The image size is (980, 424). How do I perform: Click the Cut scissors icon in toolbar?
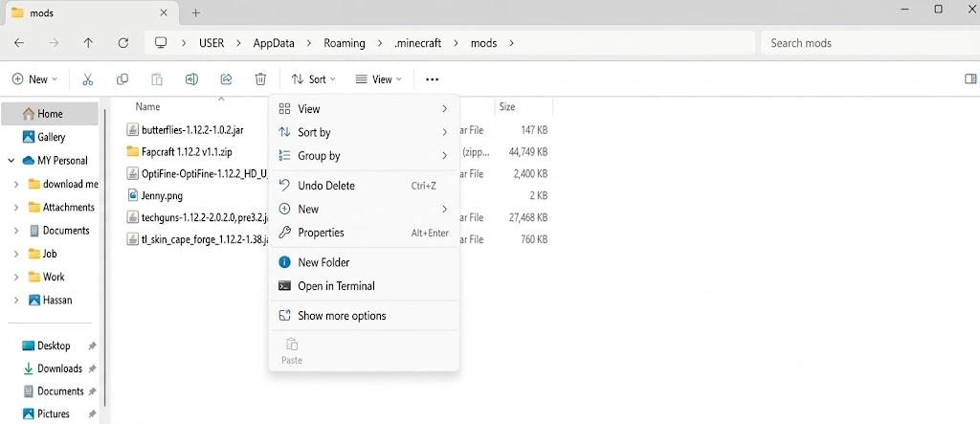point(87,79)
